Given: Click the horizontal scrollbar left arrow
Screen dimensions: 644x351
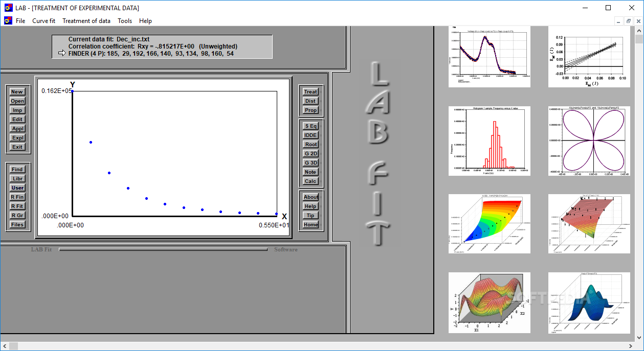Looking at the screenshot, I should [x=4, y=346].
